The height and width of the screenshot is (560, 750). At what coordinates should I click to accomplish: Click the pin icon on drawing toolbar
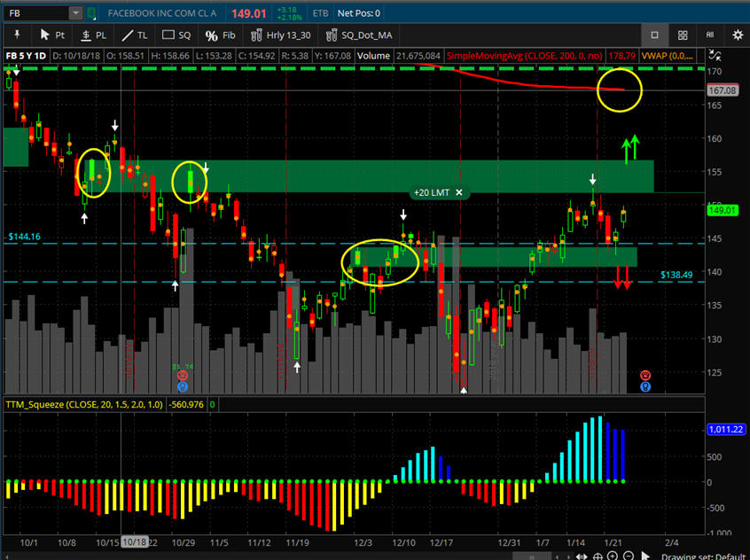click(17, 35)
